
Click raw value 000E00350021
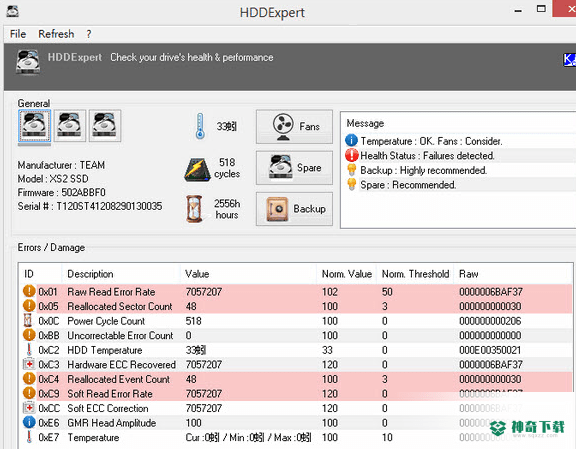coord(490,350)
